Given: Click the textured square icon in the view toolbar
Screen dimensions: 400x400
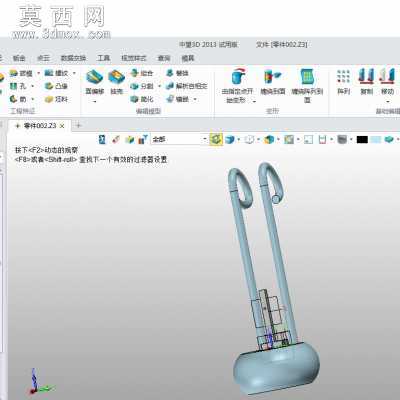Looking at the screenshot, I should tap(289, 139).
